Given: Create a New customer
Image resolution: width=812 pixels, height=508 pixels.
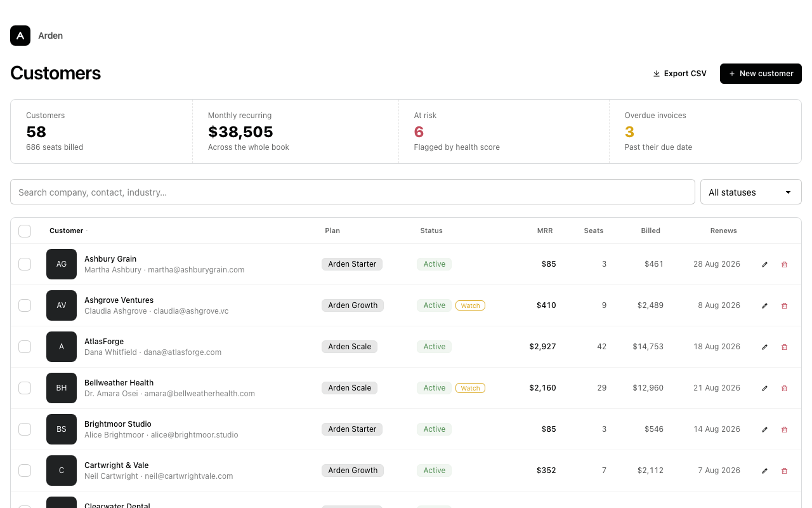Looking at the screenshot, I should 761,74.
